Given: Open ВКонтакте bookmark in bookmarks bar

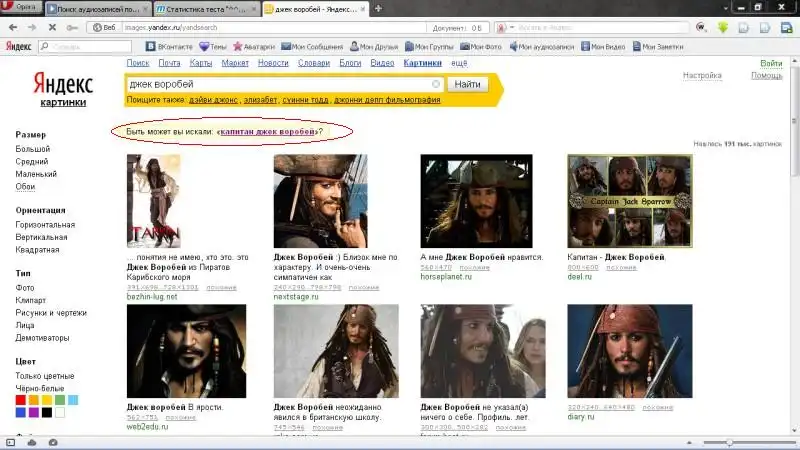Looking at the screenshot, I should 169,46.
